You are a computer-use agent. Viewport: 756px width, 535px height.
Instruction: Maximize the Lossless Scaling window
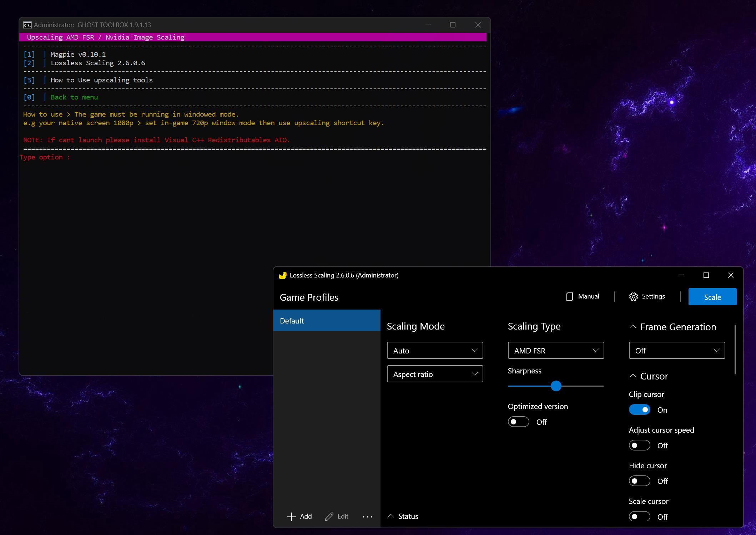pyautogui.click(x=706, y=275)
